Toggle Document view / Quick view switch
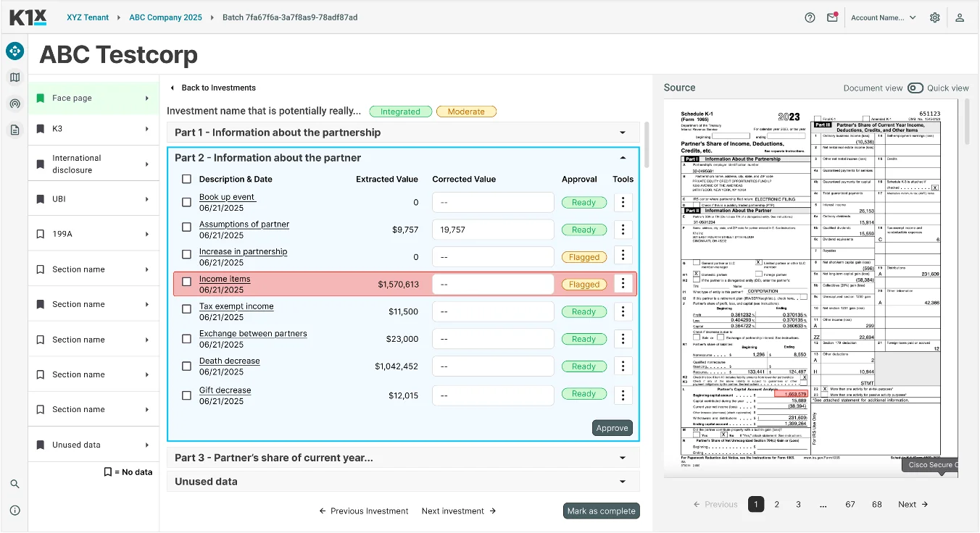 pos(915,88)
